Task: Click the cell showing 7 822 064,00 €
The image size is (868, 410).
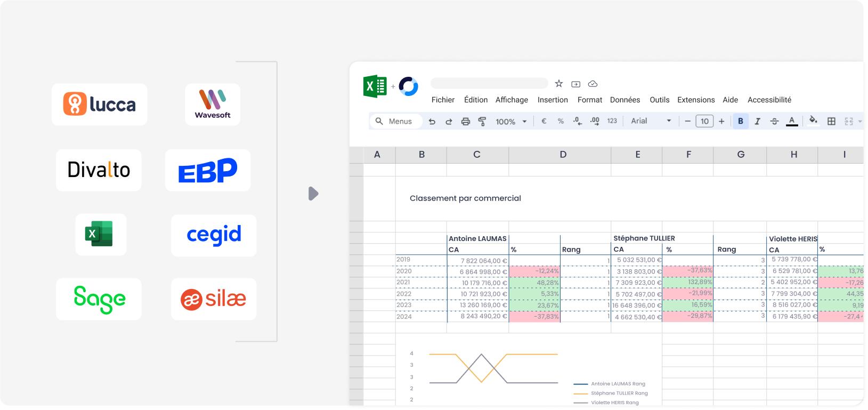Action: (x=478, y=261)
